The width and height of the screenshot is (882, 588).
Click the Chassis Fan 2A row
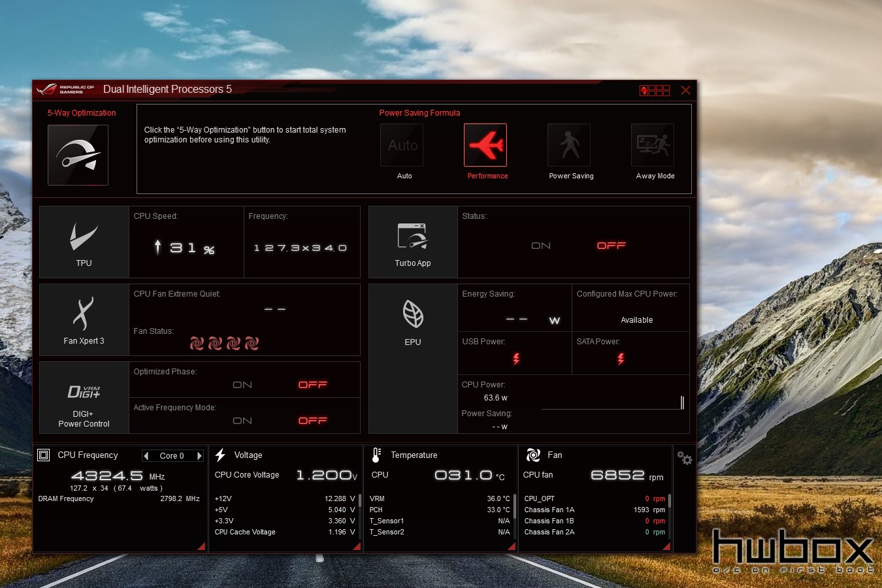pos(595,532)
